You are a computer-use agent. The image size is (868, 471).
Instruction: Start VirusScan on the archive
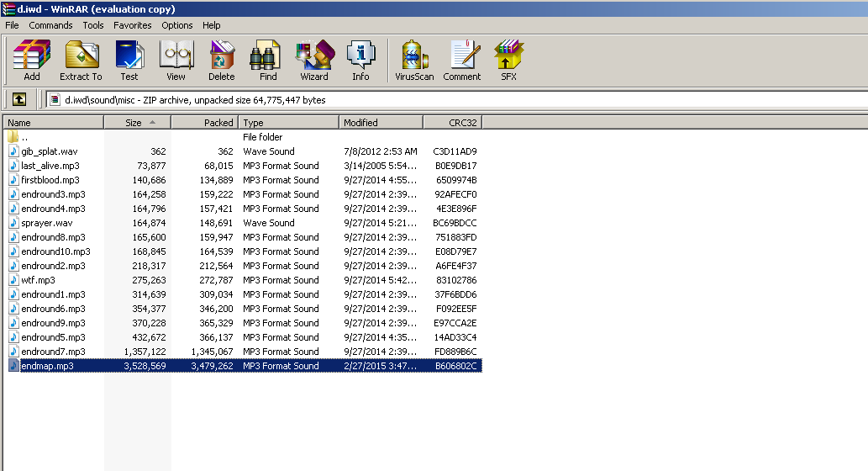414,61
